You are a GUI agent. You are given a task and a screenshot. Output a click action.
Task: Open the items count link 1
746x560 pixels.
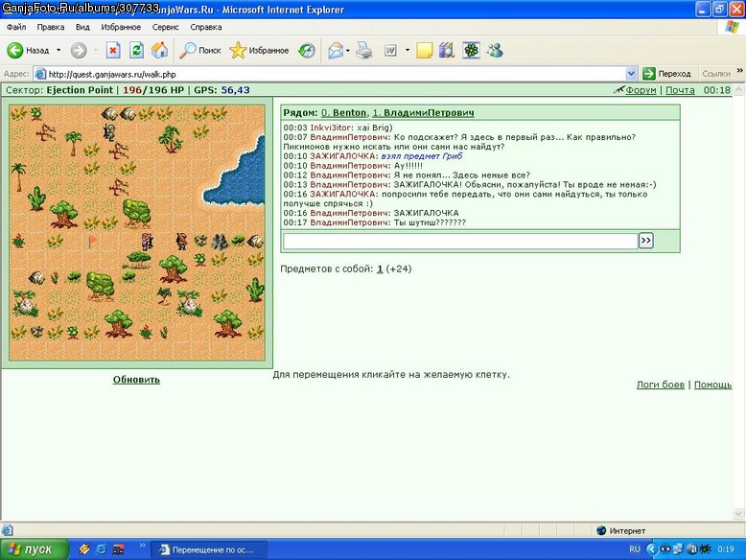coord(380,269)
